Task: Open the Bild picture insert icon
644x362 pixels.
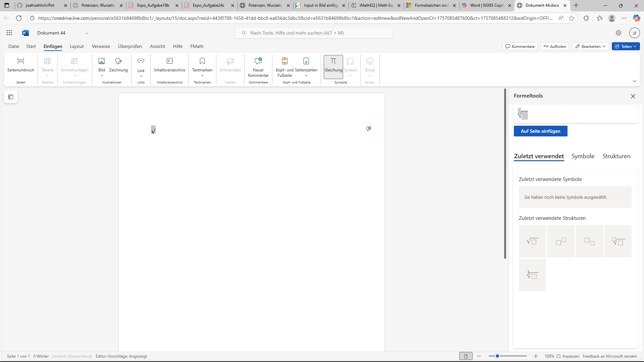Action: 102,61
